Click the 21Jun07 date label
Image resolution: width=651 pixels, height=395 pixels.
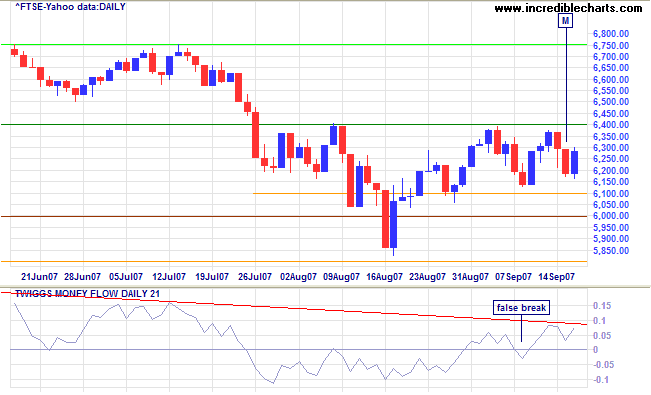(x=39, y=277)
